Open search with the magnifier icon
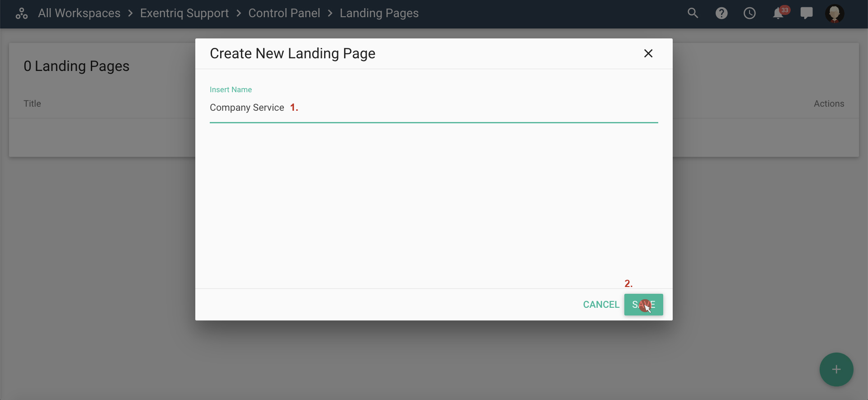 click(x=693, y=14)
